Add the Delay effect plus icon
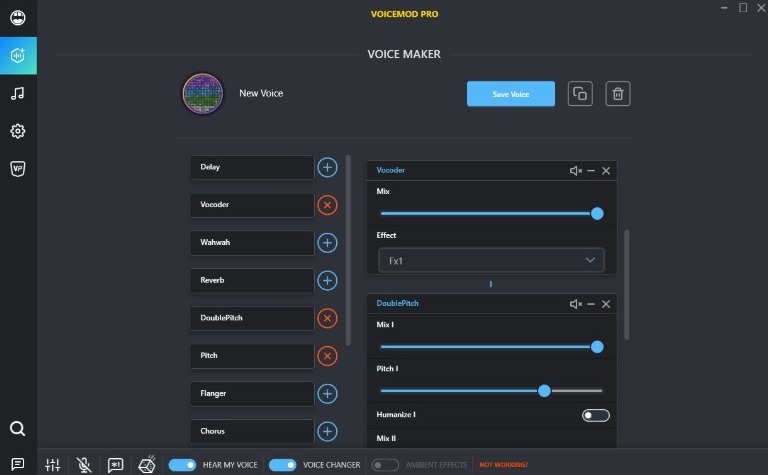The width and height of the screenshot is (768, 475). (x=327, y=167)
